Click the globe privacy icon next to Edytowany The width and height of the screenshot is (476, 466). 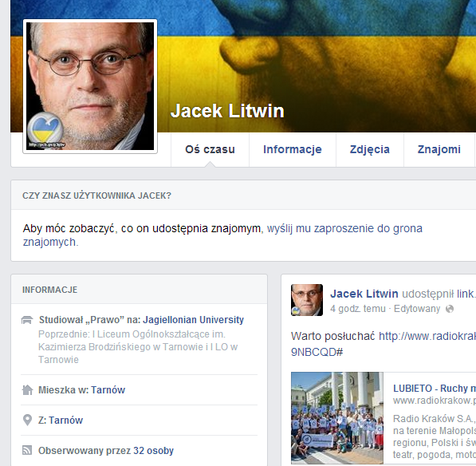(450, 309)
